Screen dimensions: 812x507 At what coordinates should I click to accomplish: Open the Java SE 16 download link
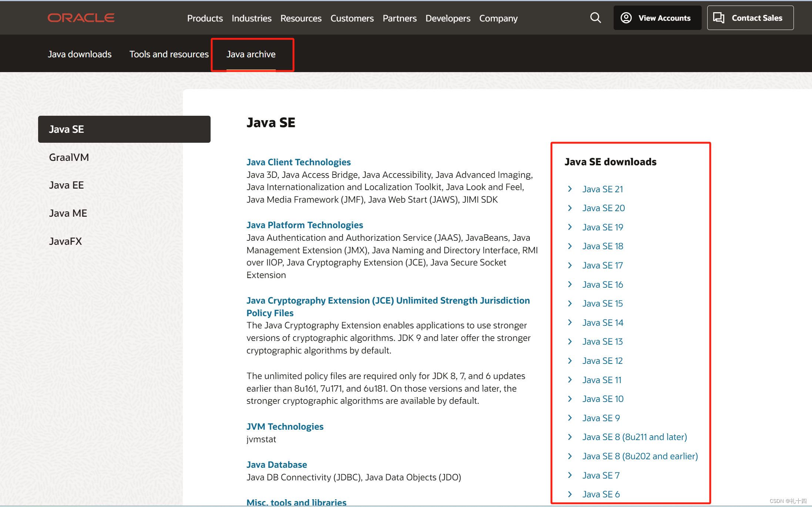603,284
